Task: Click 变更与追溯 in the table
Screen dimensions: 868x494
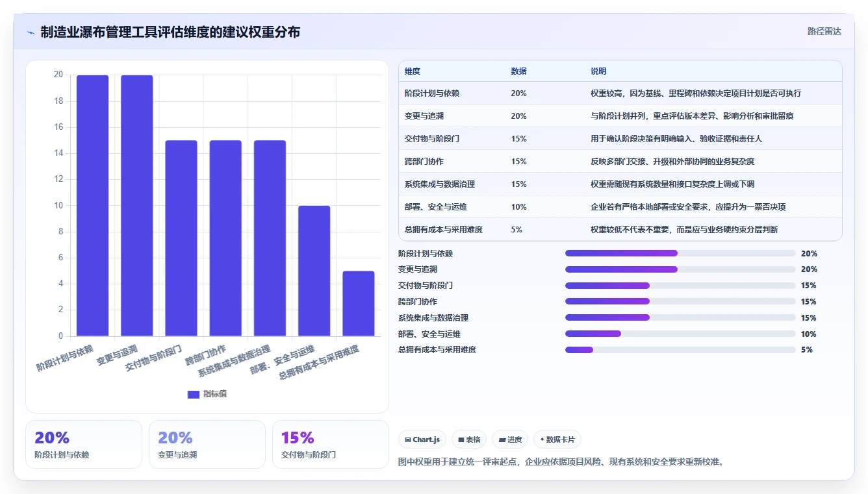Action: tap(424, 116)
